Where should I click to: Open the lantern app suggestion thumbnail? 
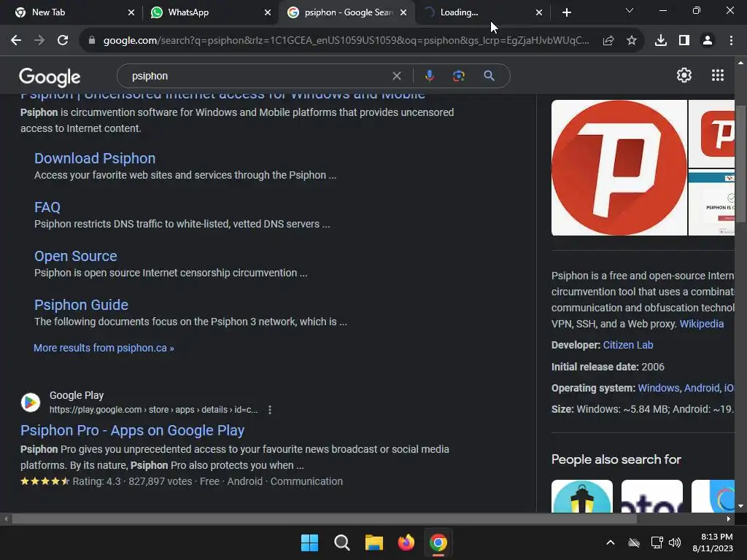point(582,496)
